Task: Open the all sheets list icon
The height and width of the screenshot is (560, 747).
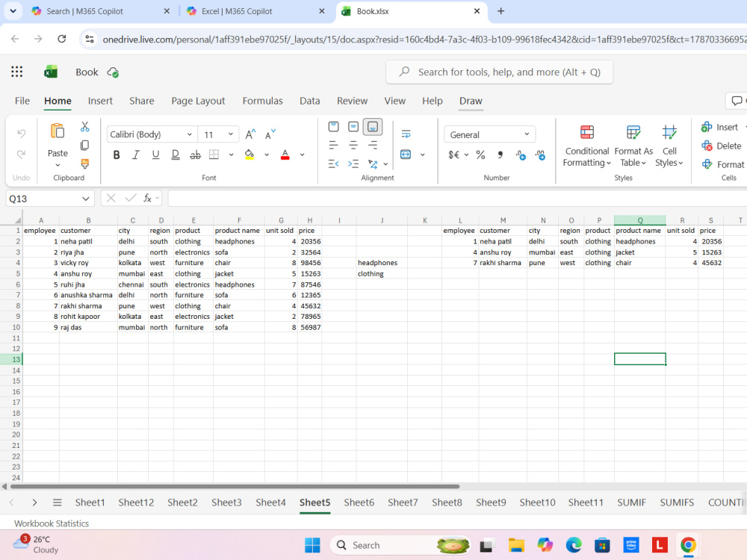Action: (58, 503)
